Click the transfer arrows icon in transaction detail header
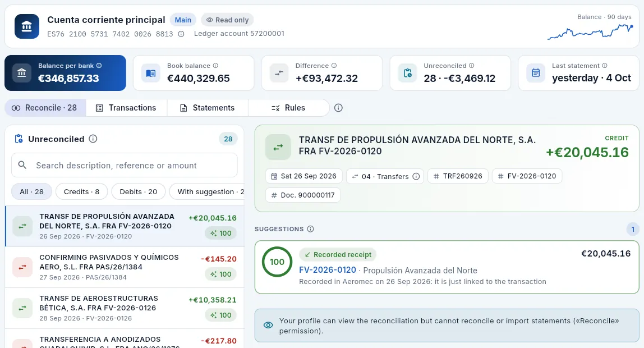Screen dimensions: 644x348 point(278,146)
